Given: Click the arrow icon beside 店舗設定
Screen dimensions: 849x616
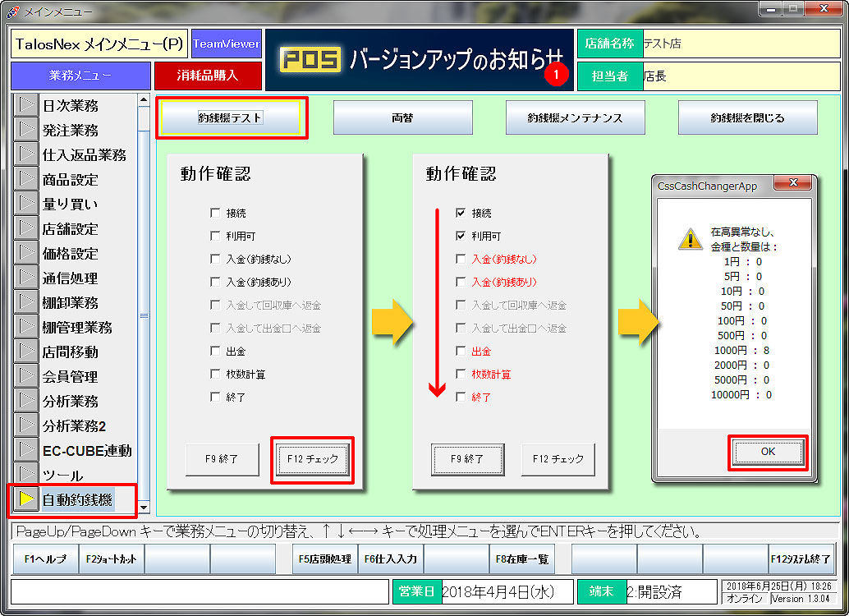Looking at the screenshot, I should click(25, 228).
